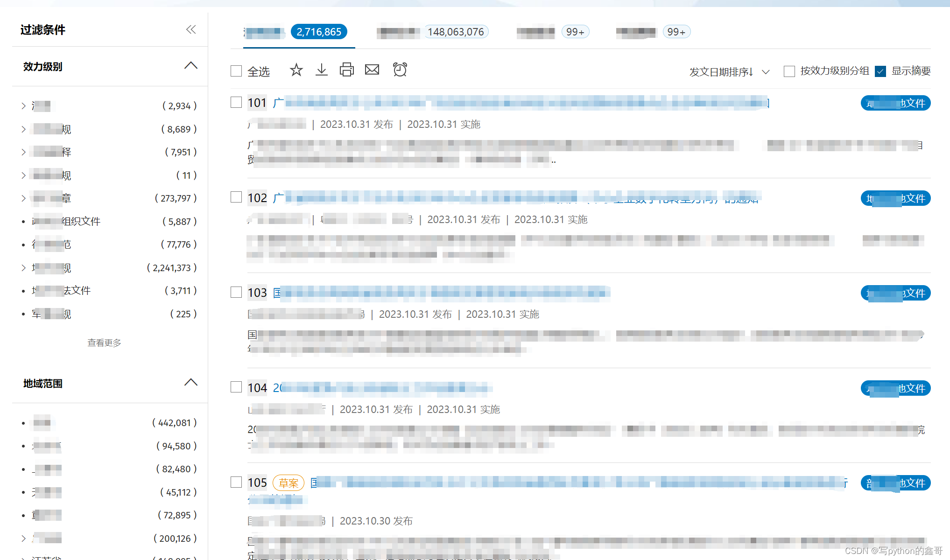
Task: Open the third tab with 99+ badge
Action: tap(553, 32)
